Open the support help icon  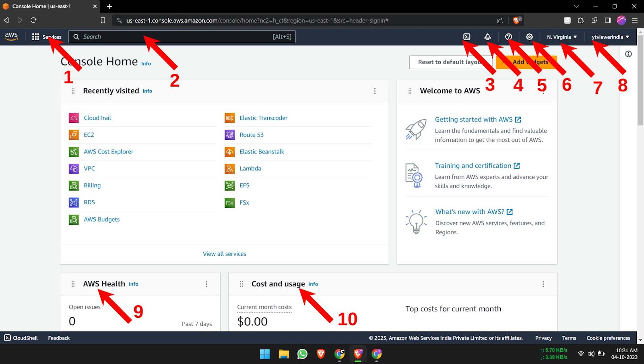click(508, 37)
